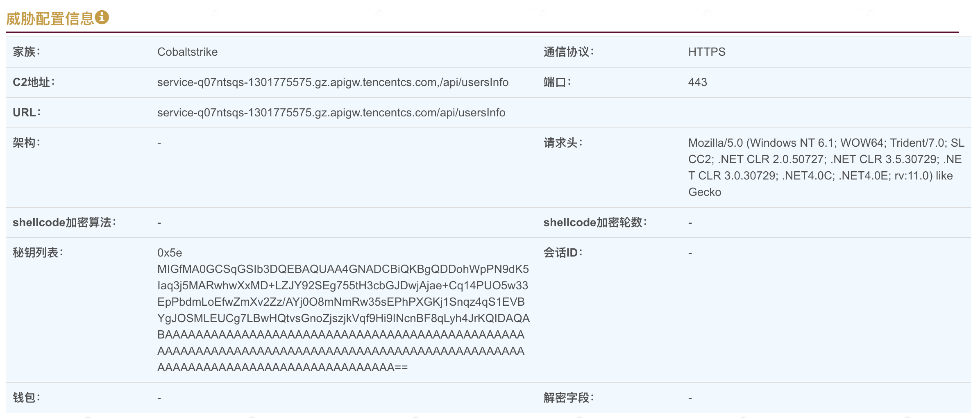Screen dimensions: 980x418
Task: Click the shellcode加密轮数 label
Action: pyautogui.click(x=595, y=223)
